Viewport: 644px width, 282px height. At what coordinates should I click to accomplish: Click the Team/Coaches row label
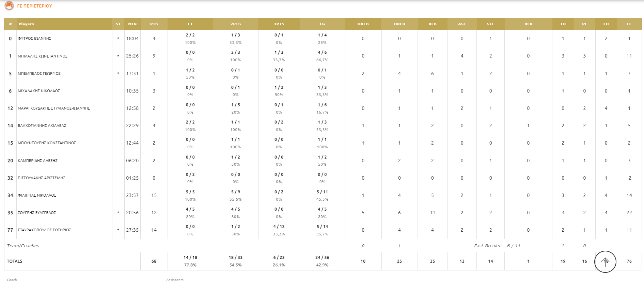pyautogui.click(x=23, y=246)
